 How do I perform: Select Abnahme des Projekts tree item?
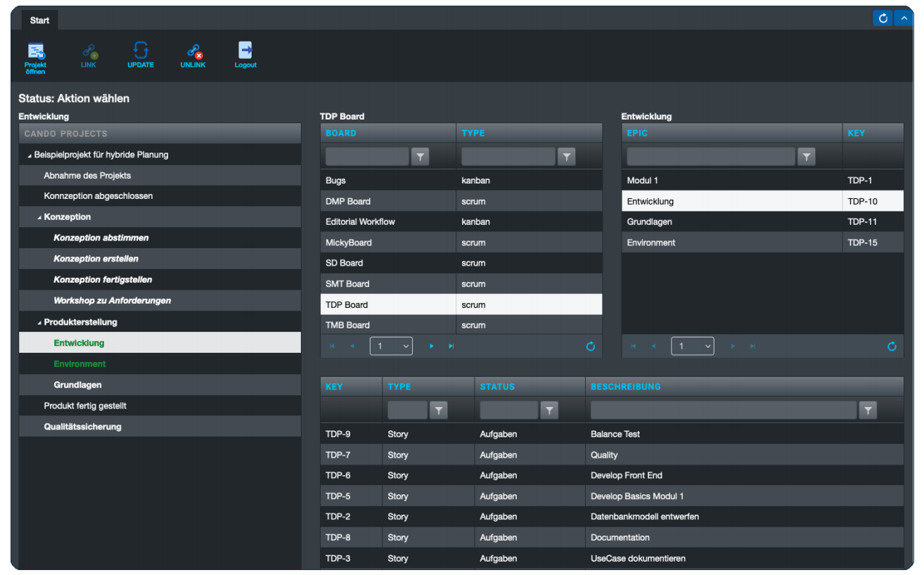click(160, 176)
